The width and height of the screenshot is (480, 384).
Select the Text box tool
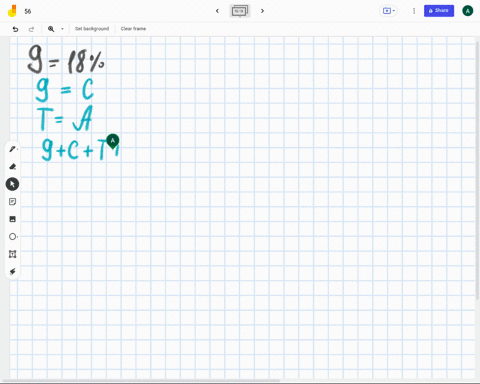click(x=12, y=254)
